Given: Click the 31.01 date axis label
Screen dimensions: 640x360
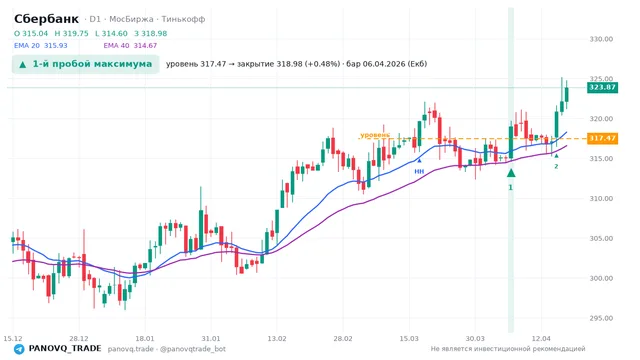Looking at the screenshot, I should [211, 339].
